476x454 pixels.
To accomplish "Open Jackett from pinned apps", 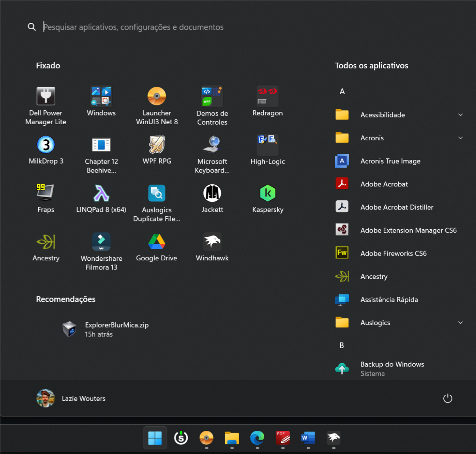I will (x=212, y=198).
